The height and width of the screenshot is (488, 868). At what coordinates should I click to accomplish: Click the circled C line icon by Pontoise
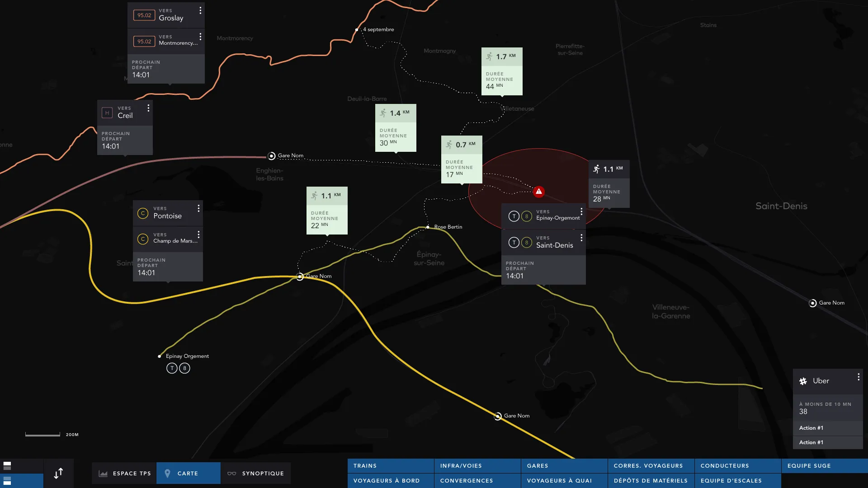143,213
